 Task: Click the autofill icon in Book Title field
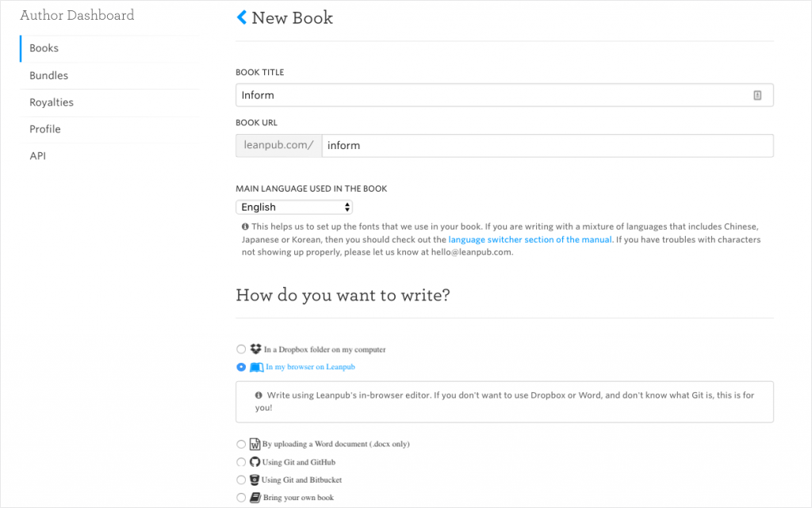click(757, 95)
